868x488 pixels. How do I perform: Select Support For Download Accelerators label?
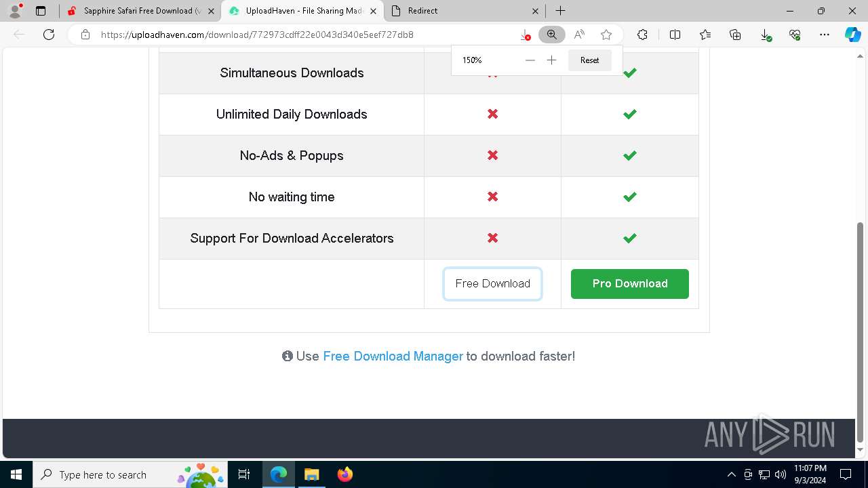pyautogui.click(x=292, y=238)
